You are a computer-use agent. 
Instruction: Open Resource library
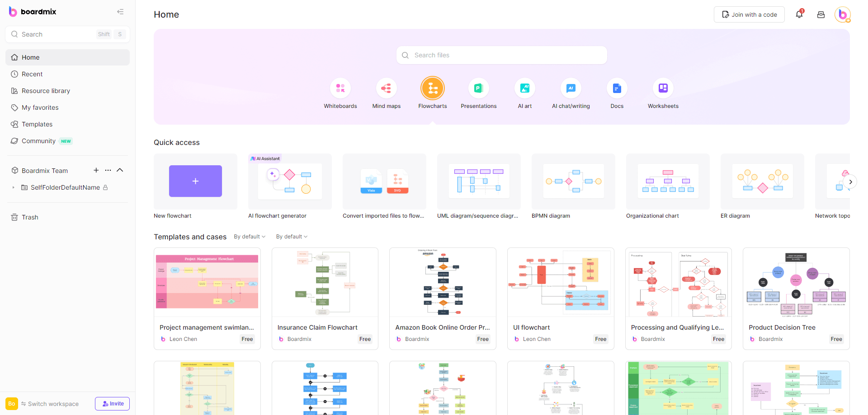click(67, 91)
